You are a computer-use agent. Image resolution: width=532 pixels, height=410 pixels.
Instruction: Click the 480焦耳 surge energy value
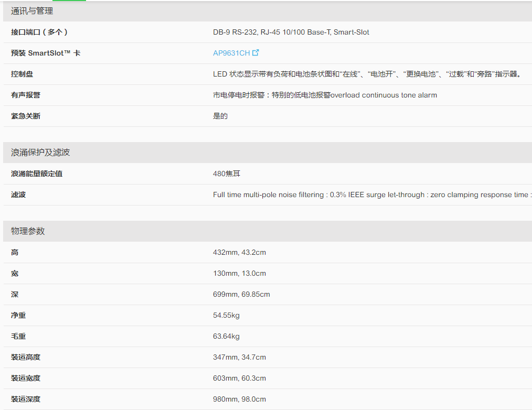click(x=227, y=174)
